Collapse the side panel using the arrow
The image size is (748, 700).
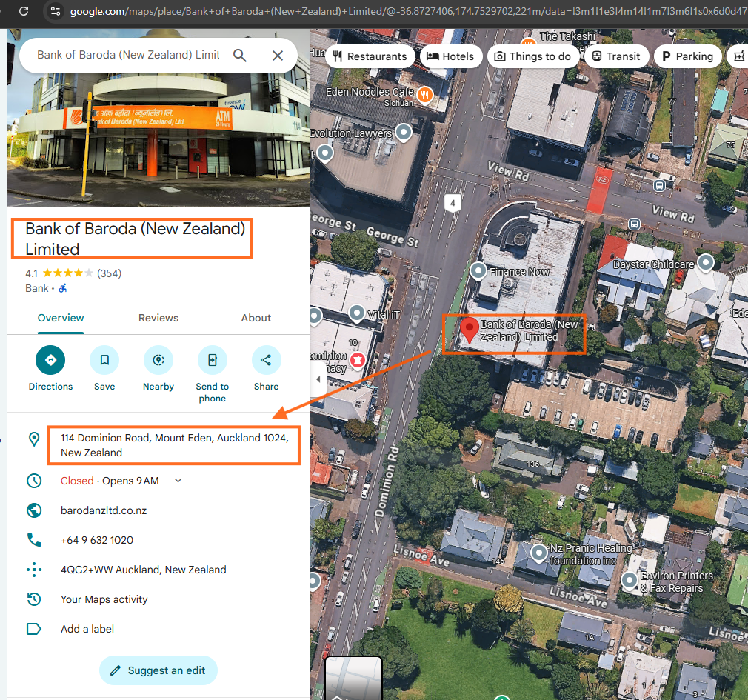click(x=318, y=379)
